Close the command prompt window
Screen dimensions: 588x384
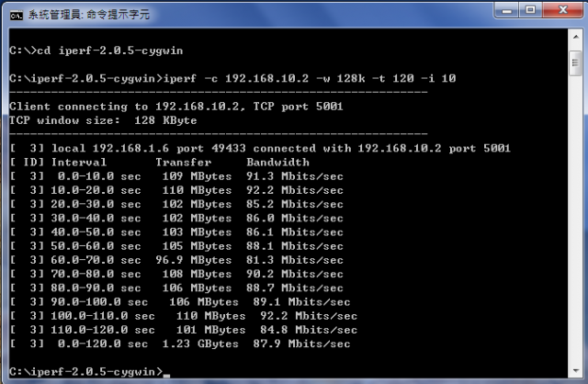(562, 10)
